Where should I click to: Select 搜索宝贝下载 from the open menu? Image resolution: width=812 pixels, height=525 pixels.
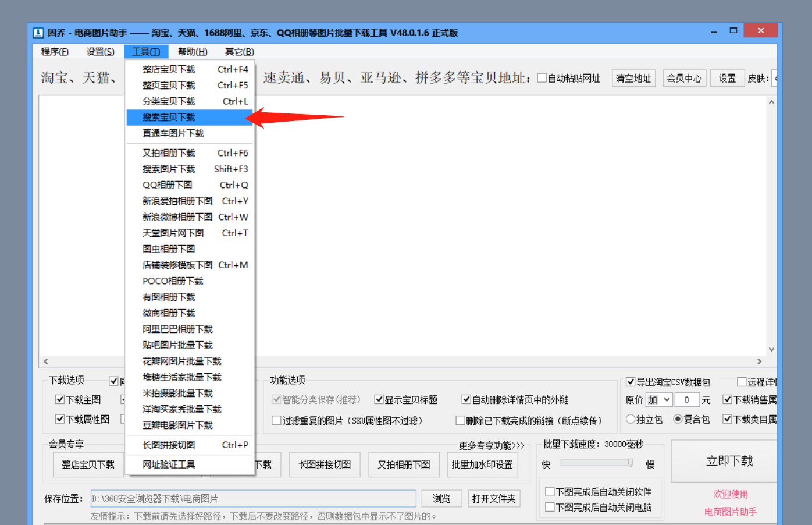tap(169, 117)
